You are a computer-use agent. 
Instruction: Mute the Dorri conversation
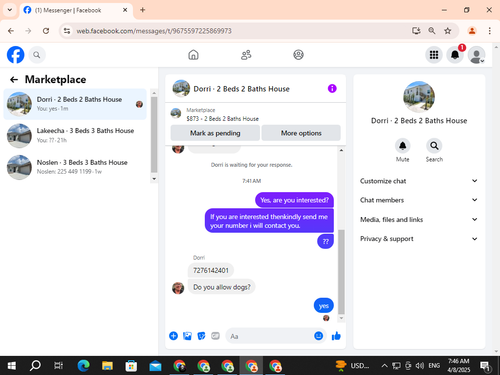click(403, 146)
